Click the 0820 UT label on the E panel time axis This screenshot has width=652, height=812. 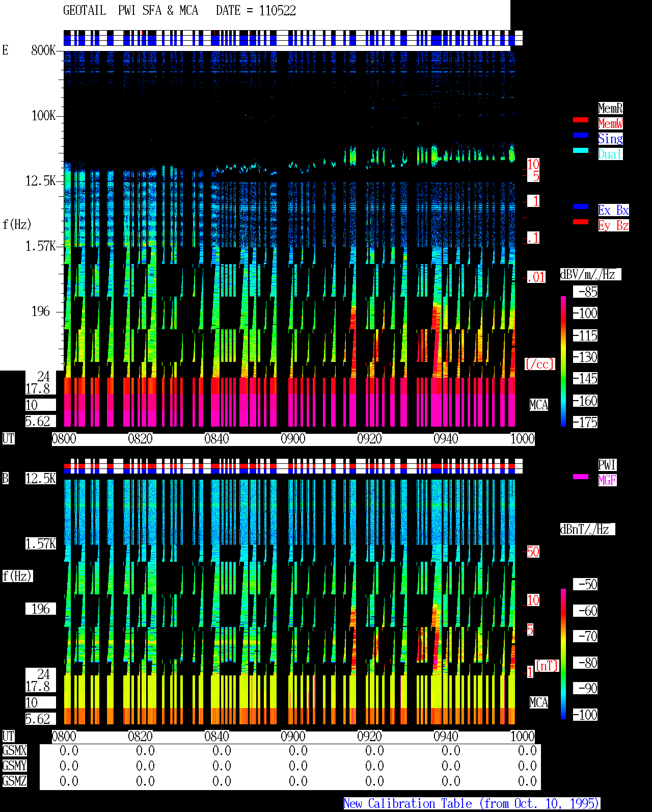140,438
